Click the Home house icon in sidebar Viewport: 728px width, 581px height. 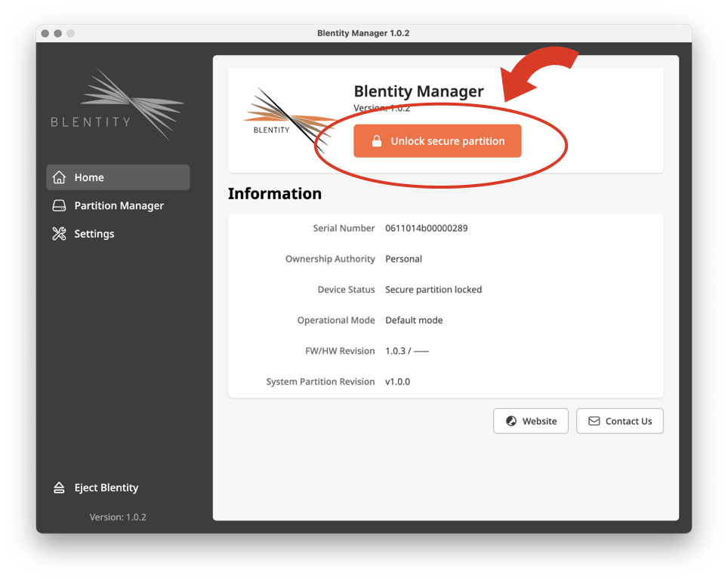point(59,177)
